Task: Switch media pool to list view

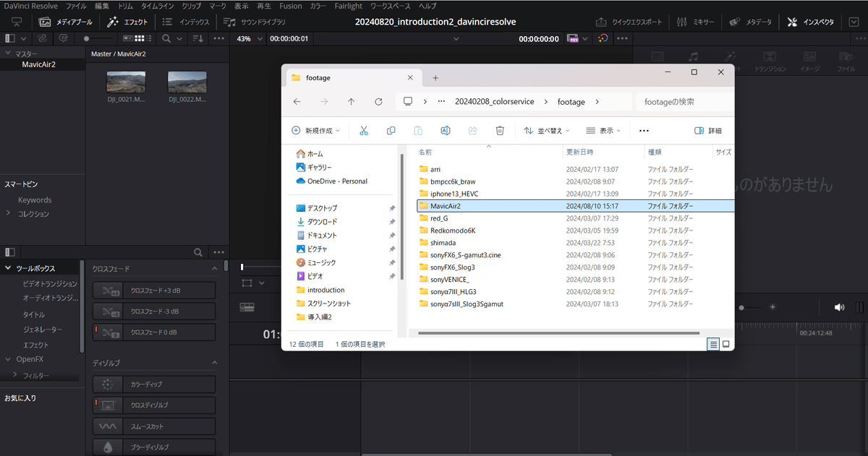Action: [149, 38]
